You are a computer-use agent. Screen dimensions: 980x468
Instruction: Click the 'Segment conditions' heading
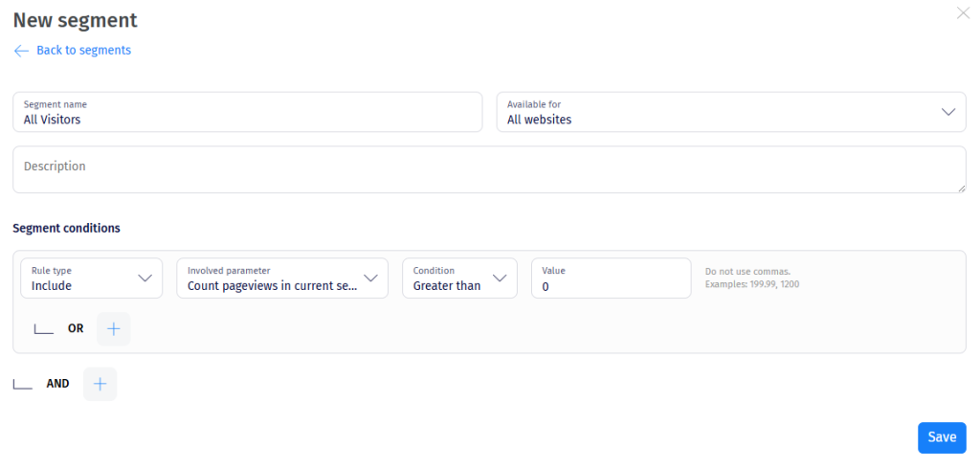click(x=66, y=229)
